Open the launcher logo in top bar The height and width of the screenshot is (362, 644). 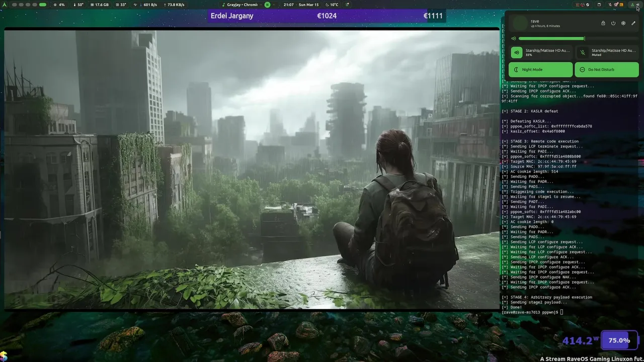5,5
